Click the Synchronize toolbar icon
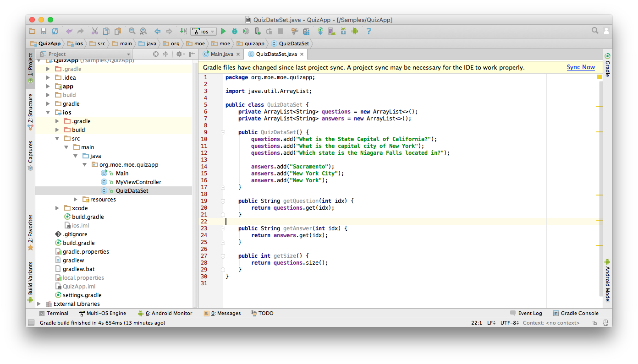This screenshot has width=638, height=364. click(55, 31)
